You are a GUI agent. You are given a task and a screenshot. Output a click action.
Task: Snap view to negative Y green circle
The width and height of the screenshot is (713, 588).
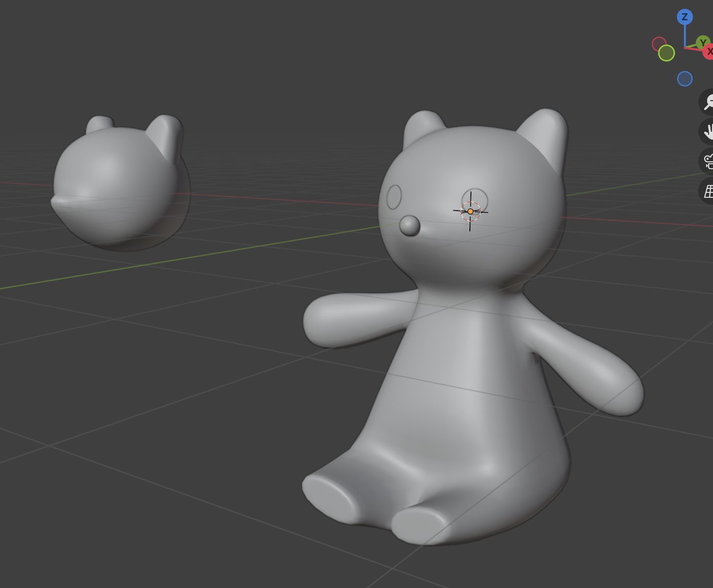click(666, 53)
